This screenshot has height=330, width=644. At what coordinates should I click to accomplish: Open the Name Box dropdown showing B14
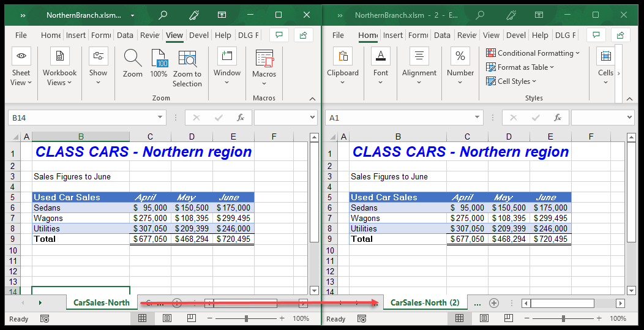pos(161,118)
